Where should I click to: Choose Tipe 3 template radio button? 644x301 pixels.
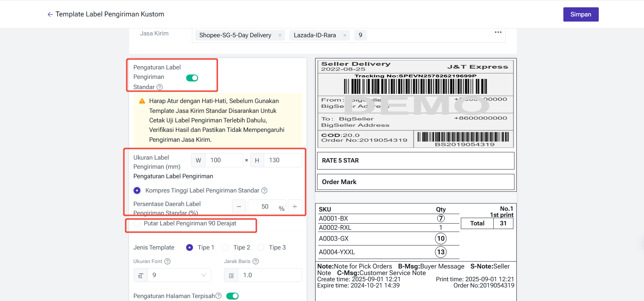pos(261,248)
